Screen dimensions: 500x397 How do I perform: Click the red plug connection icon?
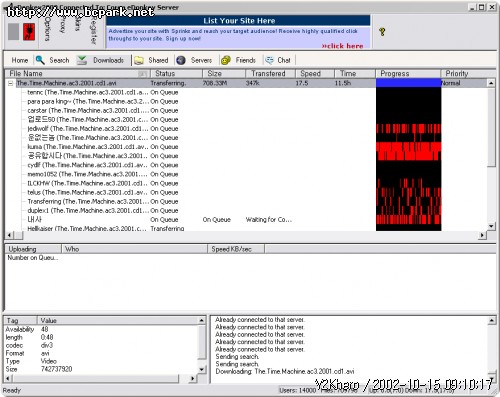click(29, 32)
